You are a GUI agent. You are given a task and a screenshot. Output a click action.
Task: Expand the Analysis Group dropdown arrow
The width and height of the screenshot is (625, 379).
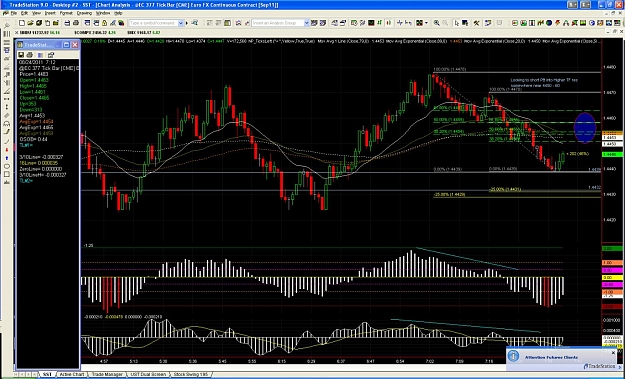(x=307, y=23)
